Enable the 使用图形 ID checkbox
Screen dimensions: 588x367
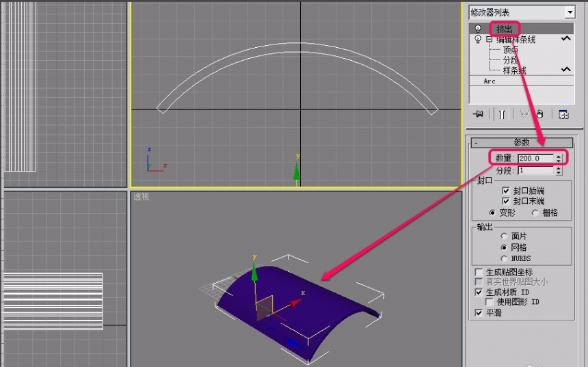[489, 302]
